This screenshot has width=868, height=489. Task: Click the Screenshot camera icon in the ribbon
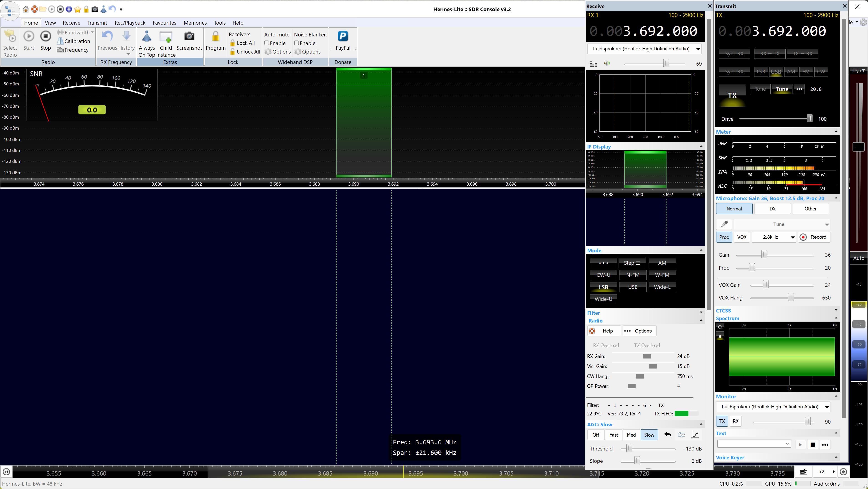(189, 36)
